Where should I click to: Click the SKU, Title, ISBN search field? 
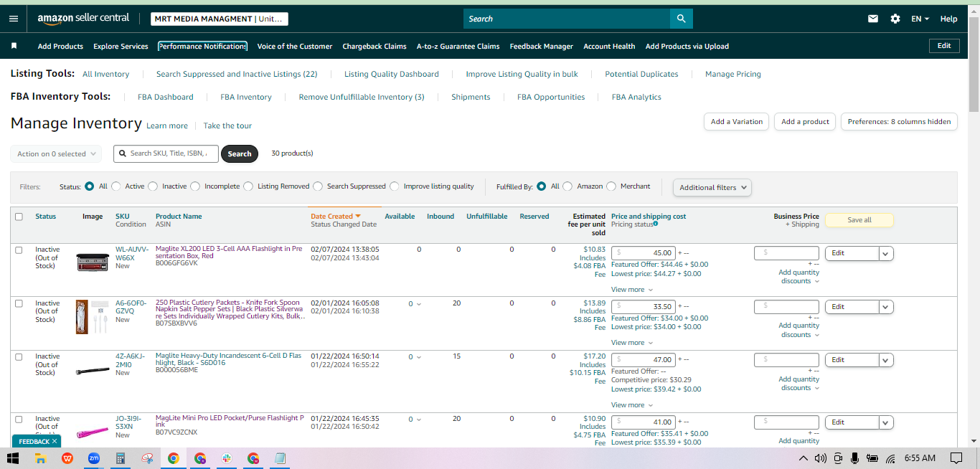tap(166, 153)
